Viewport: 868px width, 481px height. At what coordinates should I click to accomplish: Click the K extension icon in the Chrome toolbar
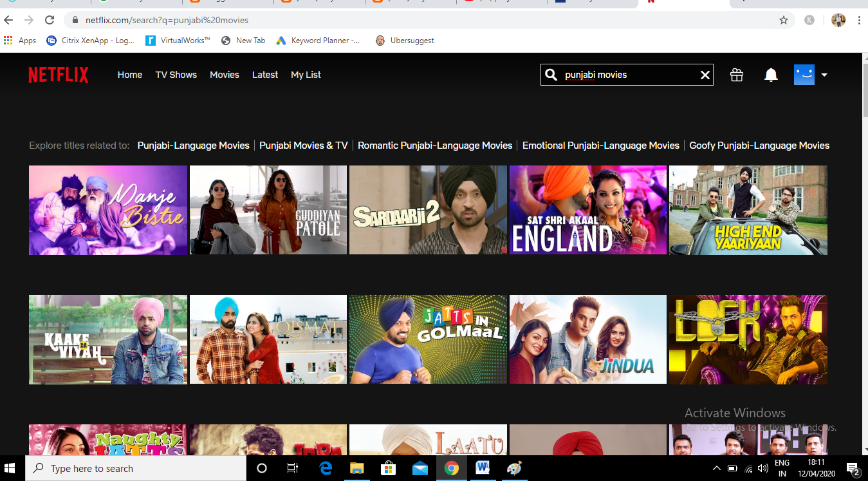809,20
